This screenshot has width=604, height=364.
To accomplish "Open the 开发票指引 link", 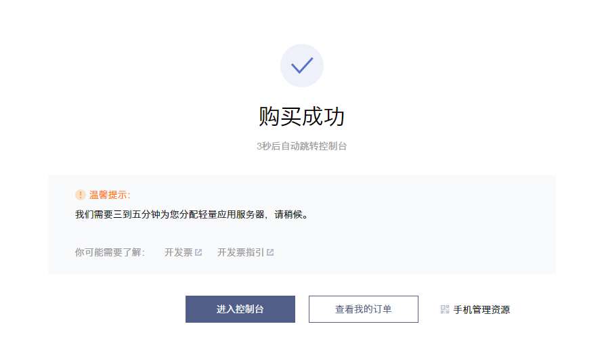I will (x=240, y=252).
